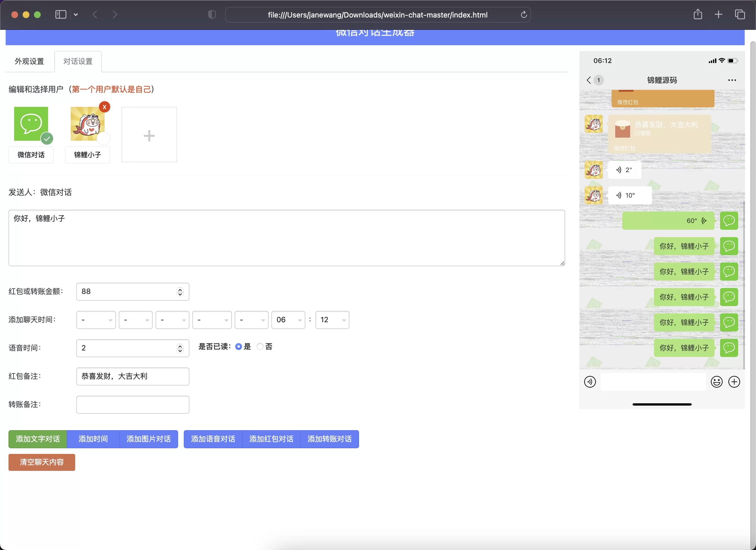756x550 pixels.
Task: Open the hour dropdown showing 06
Action: pyautogui.click(x=288, y=320)
